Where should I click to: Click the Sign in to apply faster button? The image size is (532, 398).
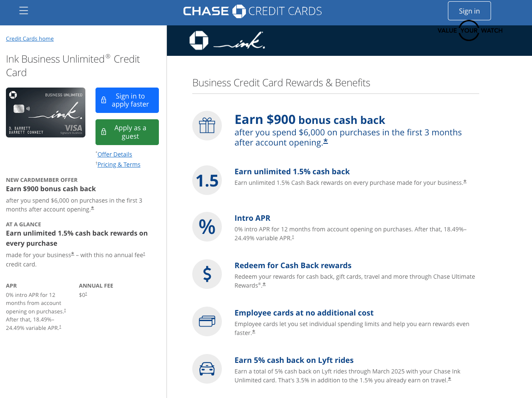(127, 100)
